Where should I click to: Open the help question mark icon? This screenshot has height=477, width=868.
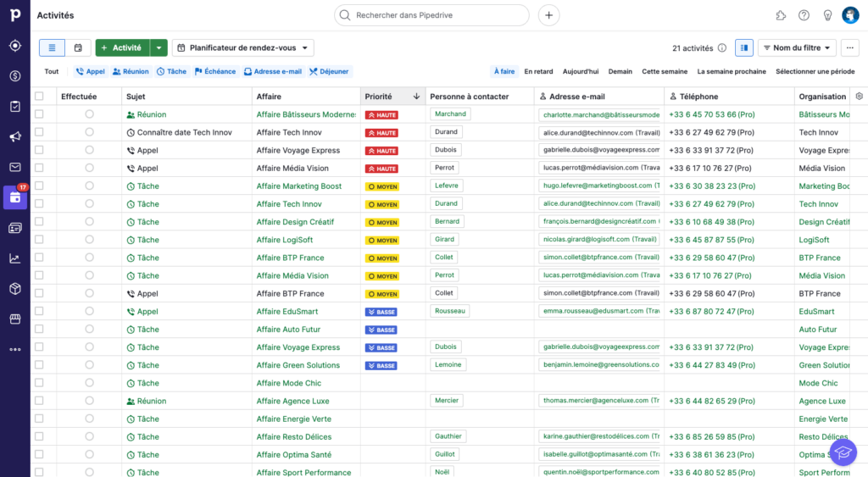click(804, 15)
